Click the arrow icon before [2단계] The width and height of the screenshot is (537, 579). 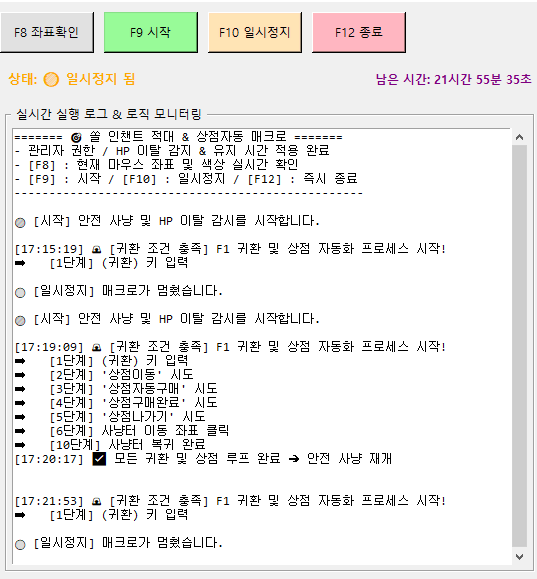(20, 375)
